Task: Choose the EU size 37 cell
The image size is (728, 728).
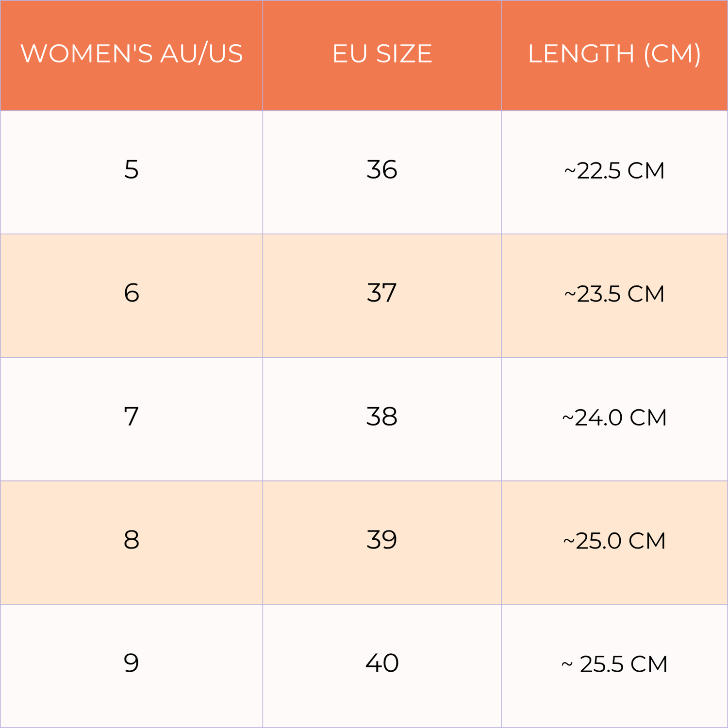Action: click(x=382, y=293)
